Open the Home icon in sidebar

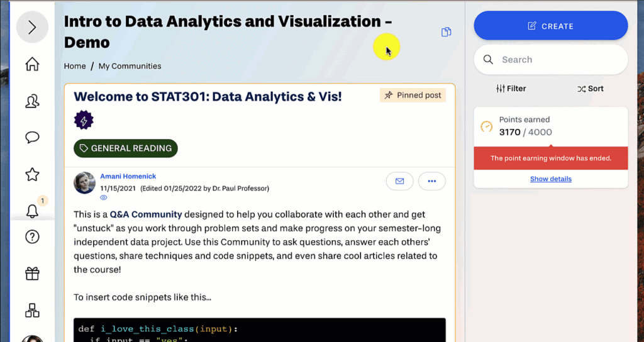[32, 64]
